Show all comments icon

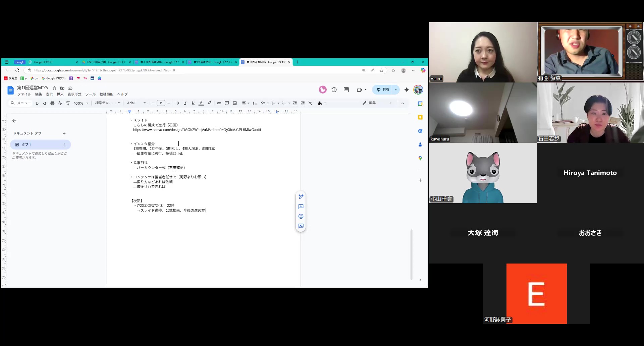click(x=346, y=90)
